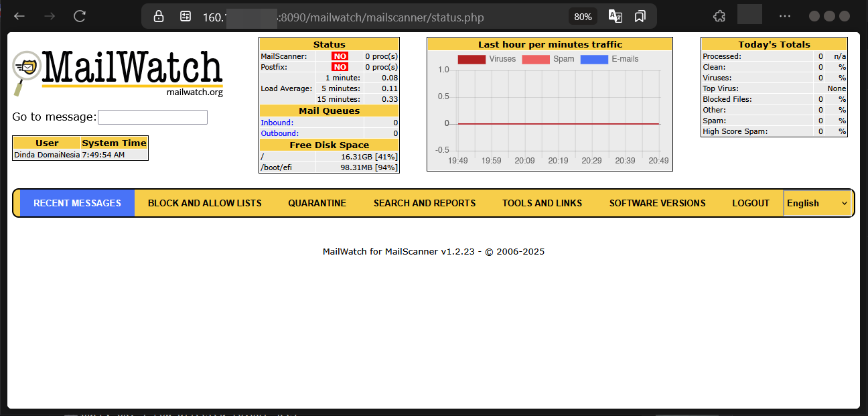Click the Dinda DomaiNesia user cell
The image size is (868, 416).
47,155
